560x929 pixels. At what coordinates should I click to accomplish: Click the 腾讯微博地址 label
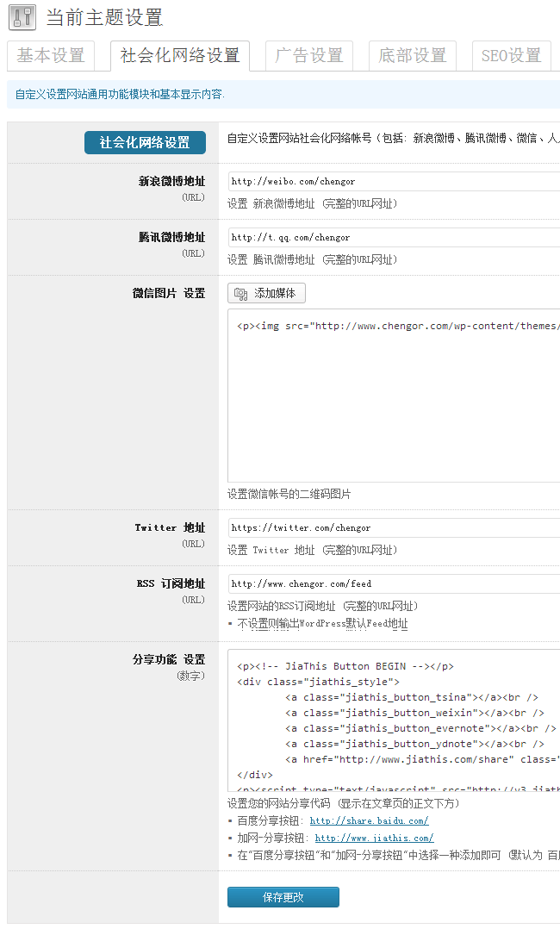(171, 237)
